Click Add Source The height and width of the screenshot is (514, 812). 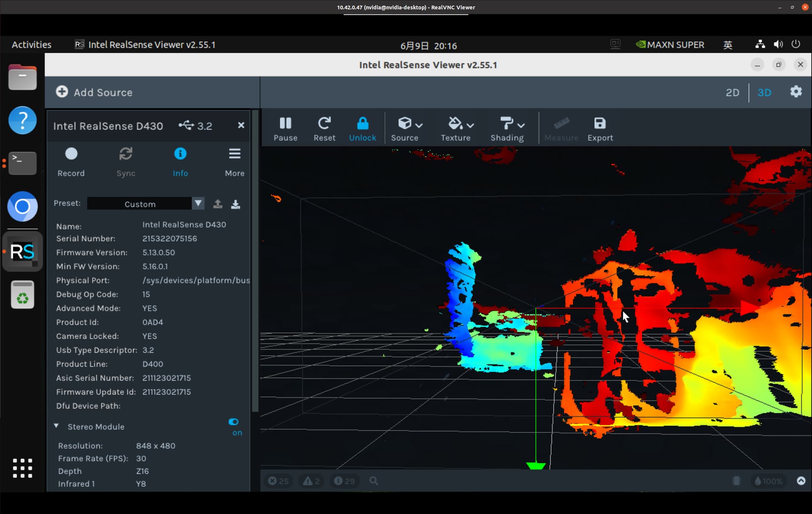[x=94, y=92]
